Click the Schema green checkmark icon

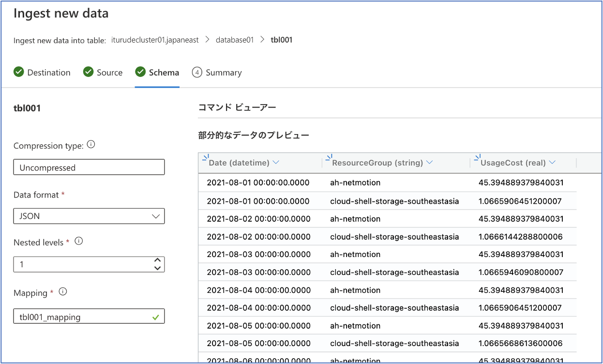click(140, 72)
